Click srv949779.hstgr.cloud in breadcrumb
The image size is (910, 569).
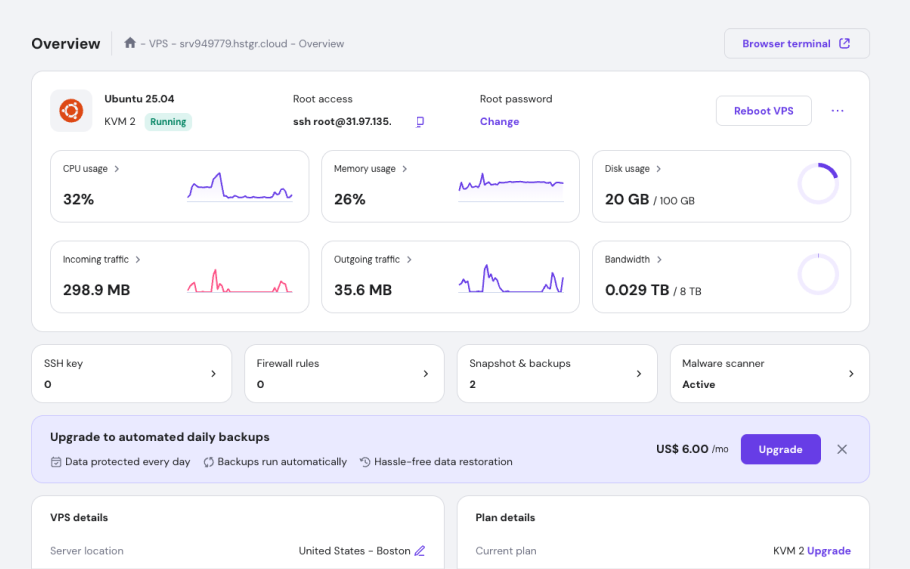[233, 44]
